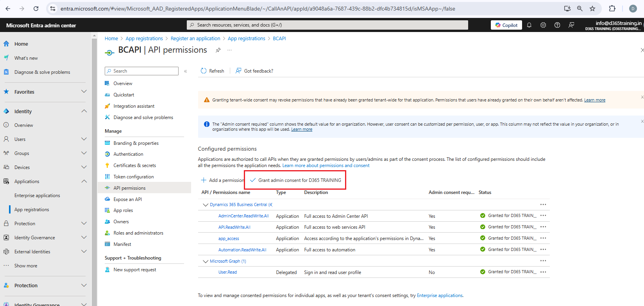This screenshot has height=306, width=644.
Task: Expand the Devices navigation item
Action: click(x=84, y=167)
